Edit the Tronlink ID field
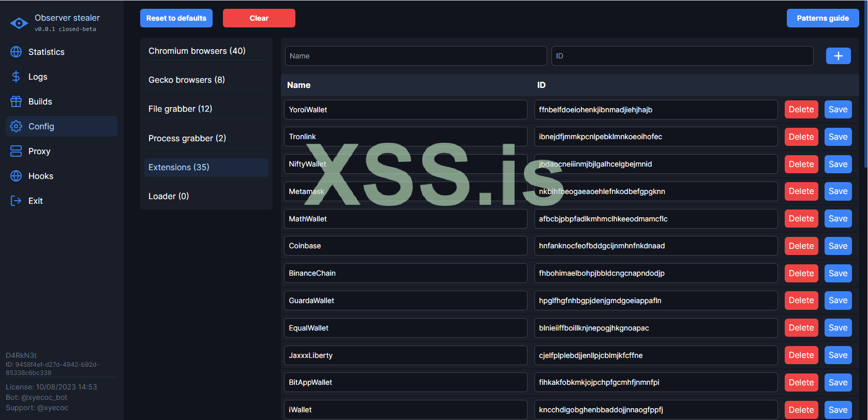Viewport: 868px width, 420px height. (x=656, y=137)
